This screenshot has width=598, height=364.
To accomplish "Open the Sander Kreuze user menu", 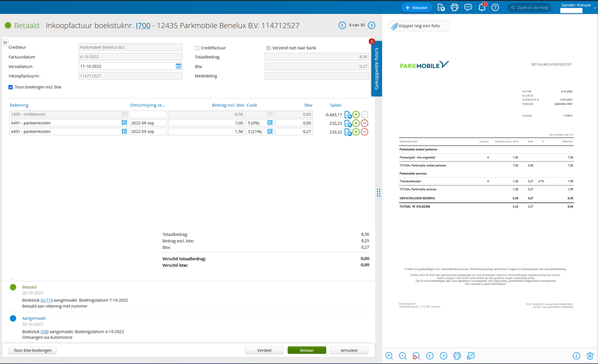I will pyautogui.click(x=577, y=7).
